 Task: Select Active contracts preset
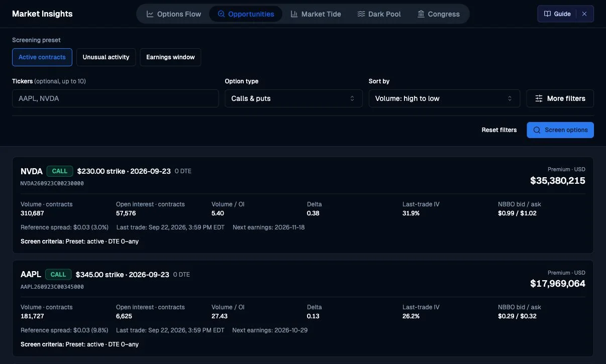point(42,57)
